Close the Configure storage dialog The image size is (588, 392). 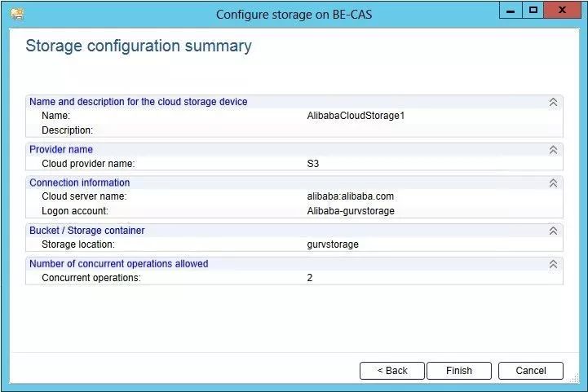[563, 11]
